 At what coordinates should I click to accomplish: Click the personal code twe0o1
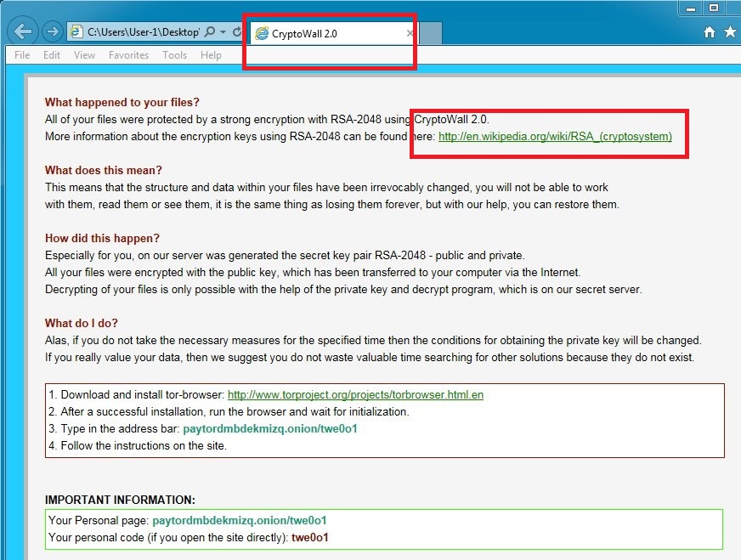pyautogui.click(x=309, y=537)
